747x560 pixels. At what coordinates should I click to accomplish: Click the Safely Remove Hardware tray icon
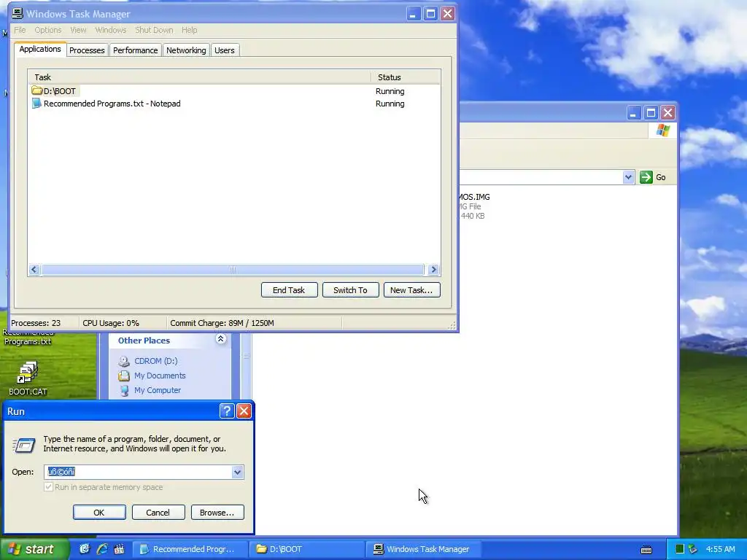click(x=693, y=549)
